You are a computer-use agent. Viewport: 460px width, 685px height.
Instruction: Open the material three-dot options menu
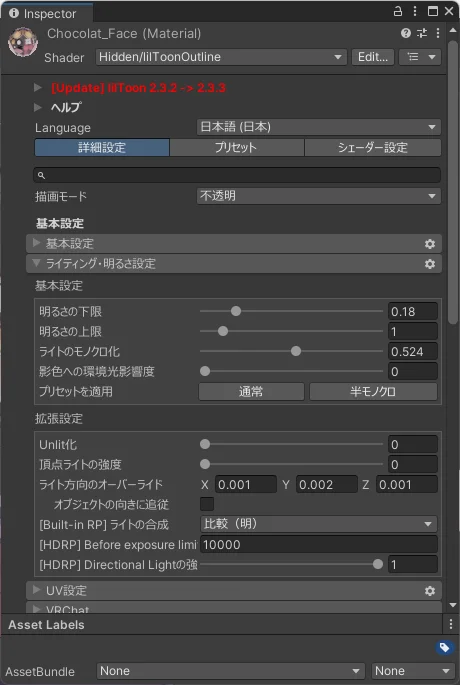438,33
